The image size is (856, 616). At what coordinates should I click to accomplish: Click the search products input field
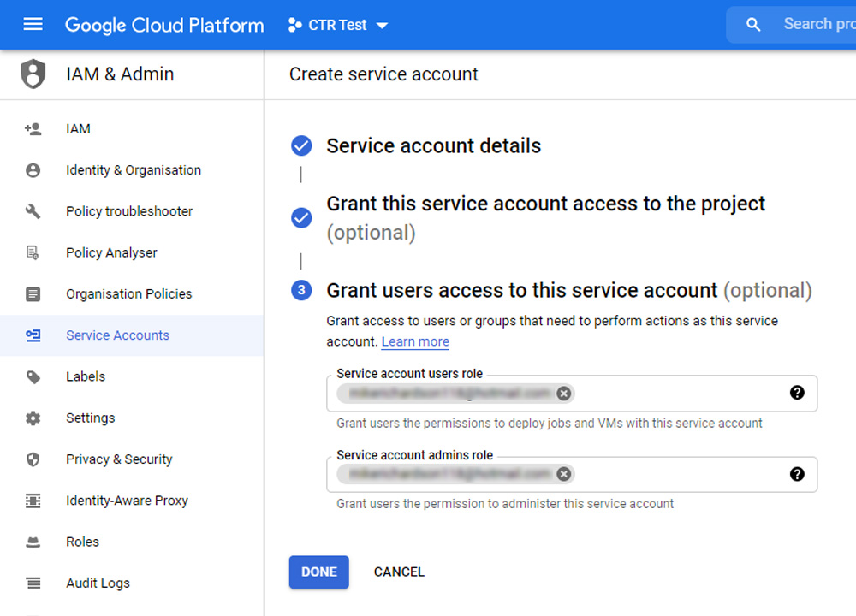coord(817,25)
